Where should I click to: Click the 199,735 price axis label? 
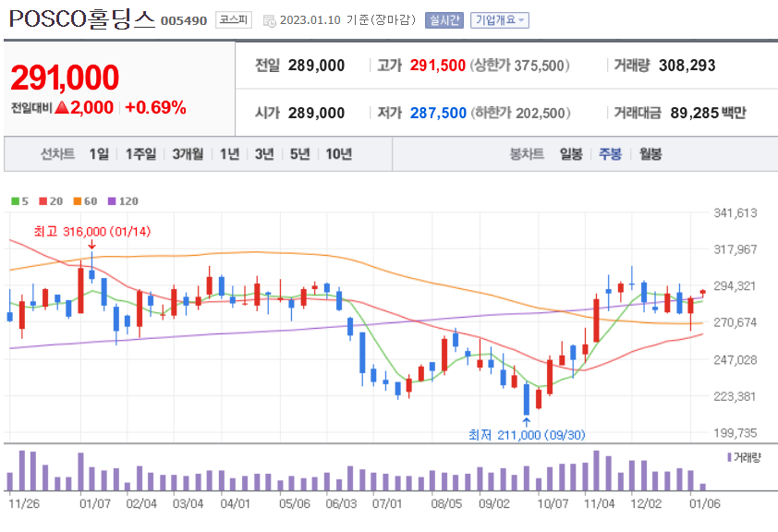coord(735,433)
